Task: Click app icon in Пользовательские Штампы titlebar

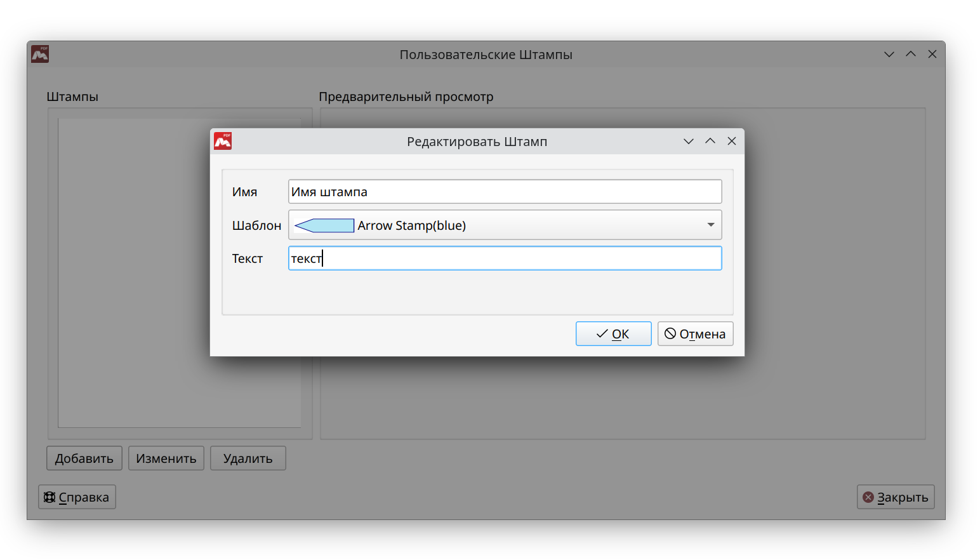Action: [x=40, y=54]
